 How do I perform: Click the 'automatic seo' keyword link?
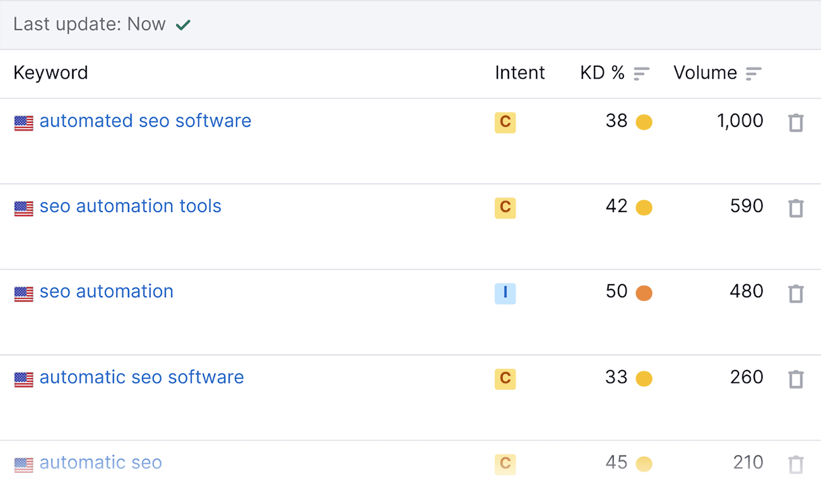pyautogui.click(x=101, y=463)
